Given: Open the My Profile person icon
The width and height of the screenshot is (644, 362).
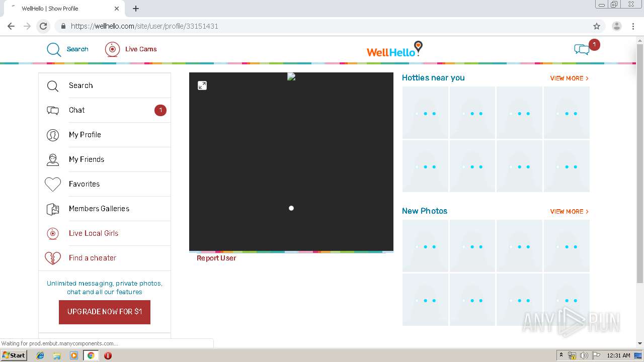Looking at the screenshot, I should [x=53, y=135].
